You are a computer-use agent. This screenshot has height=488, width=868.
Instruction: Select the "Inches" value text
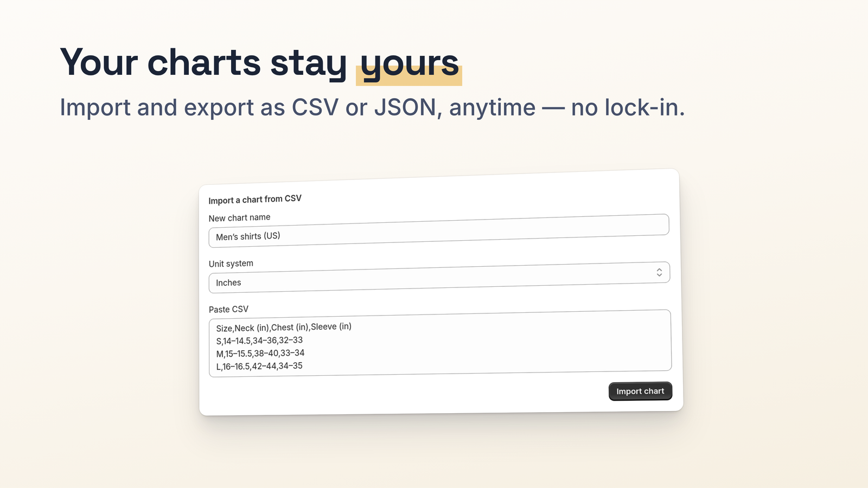click(x=228, y=282)
